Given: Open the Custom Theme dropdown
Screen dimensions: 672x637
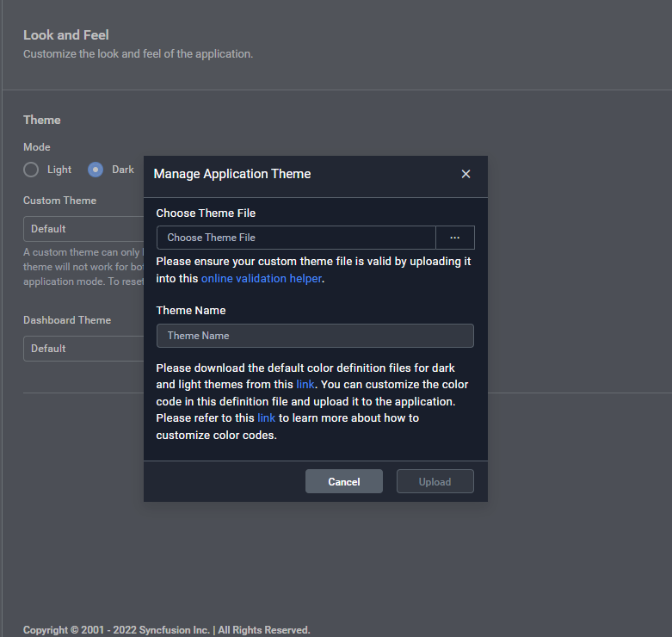Looking at the screenshot, I should (82, 229).
